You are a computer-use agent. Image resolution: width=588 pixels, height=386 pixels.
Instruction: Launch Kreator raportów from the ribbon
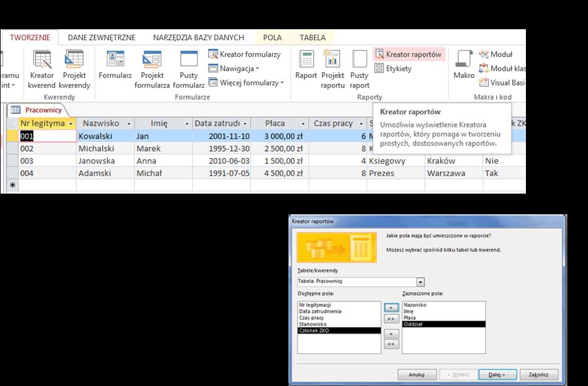coord(409,54)
